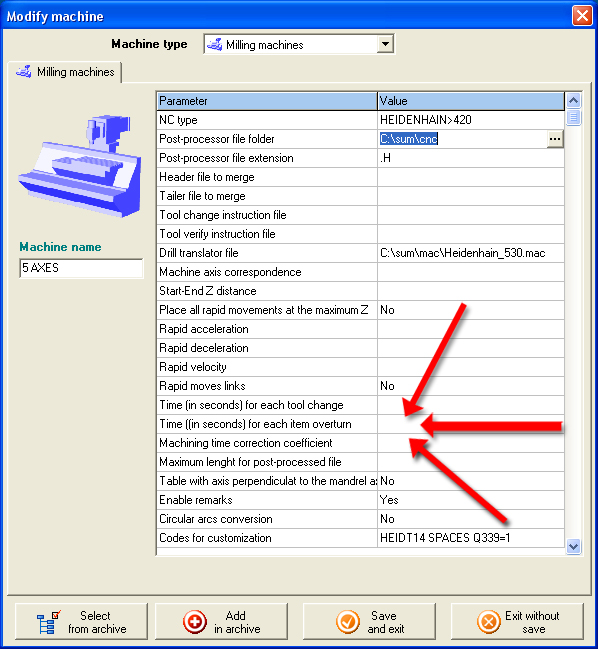Expand the Machine type dropdown arrow
Screen dimensions: 598x649
point(385,44)
